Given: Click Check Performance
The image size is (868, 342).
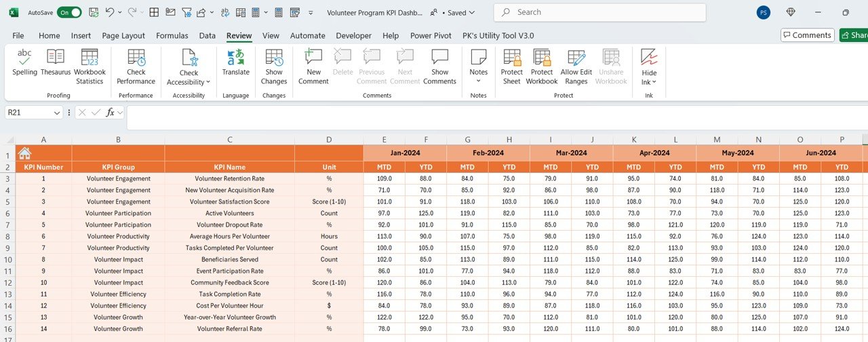Looking at the screenshot, I should [136, 66].
